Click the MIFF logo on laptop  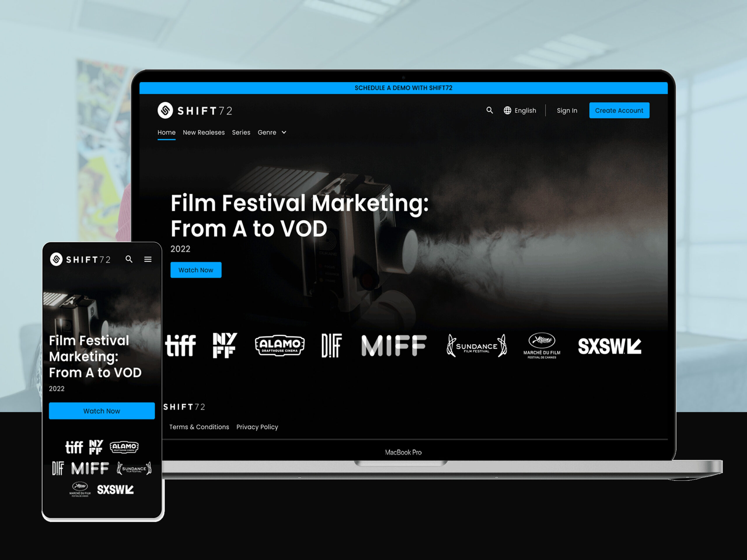394,346
